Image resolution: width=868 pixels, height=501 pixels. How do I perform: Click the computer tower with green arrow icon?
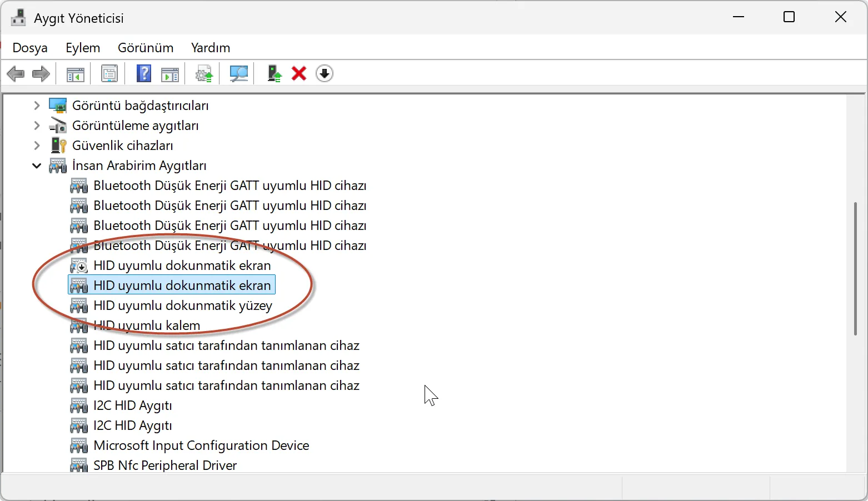274,73
